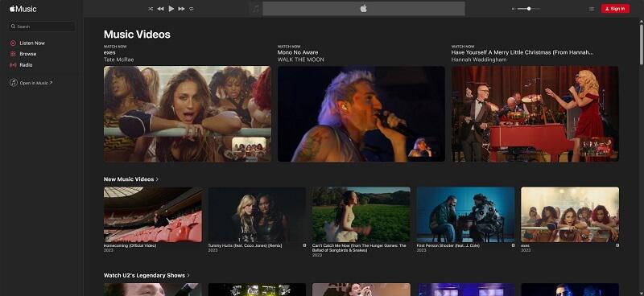Click the Sign In button
This screenshot has width=644, height=296.
(615, 9)
